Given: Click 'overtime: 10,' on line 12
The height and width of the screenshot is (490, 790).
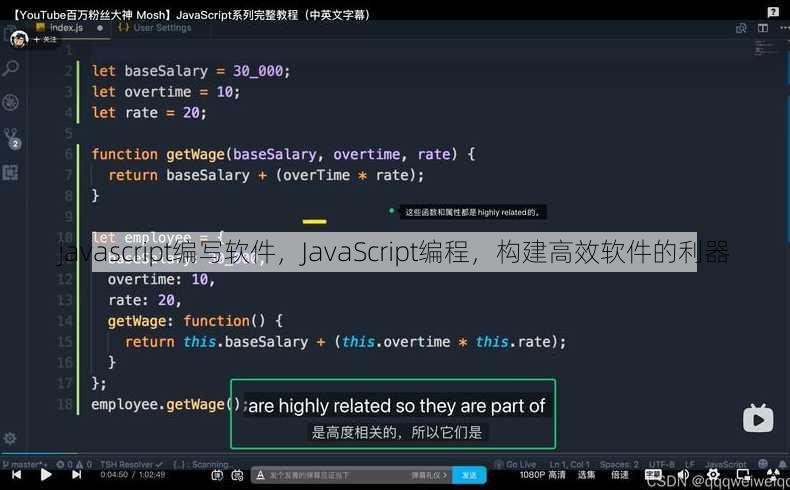Looking at the screenshot, I should pos(161,279).
